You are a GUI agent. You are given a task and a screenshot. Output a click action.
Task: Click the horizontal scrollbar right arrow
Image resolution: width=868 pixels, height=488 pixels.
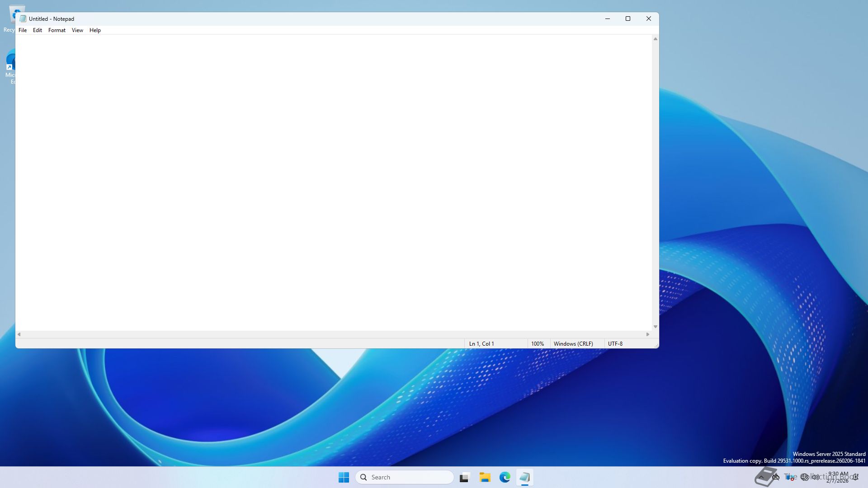pyautogui.click(x=648, y=334)
